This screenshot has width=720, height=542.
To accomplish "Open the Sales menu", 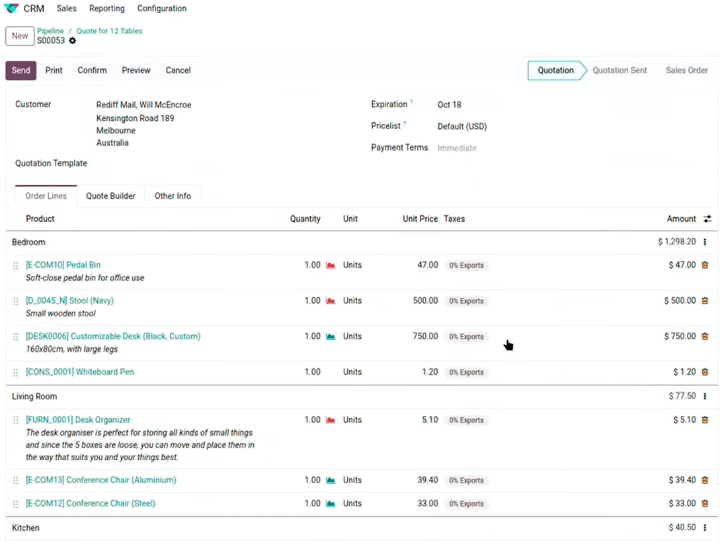I will click(x=67, y=8).
